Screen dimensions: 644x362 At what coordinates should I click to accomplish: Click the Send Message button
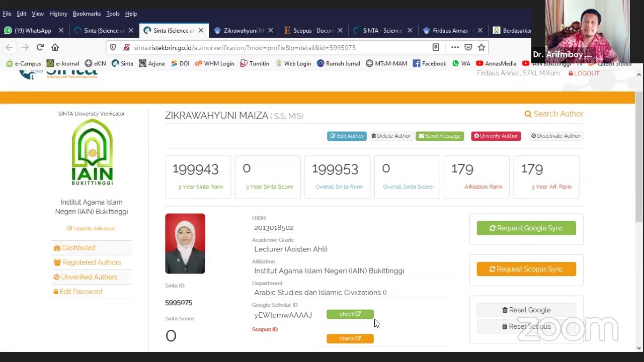(x=440, y=136)
